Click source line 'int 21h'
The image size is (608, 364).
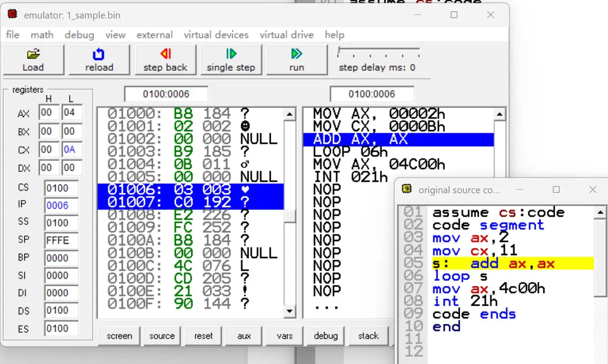pyautogui.click(x=465, y=301)
